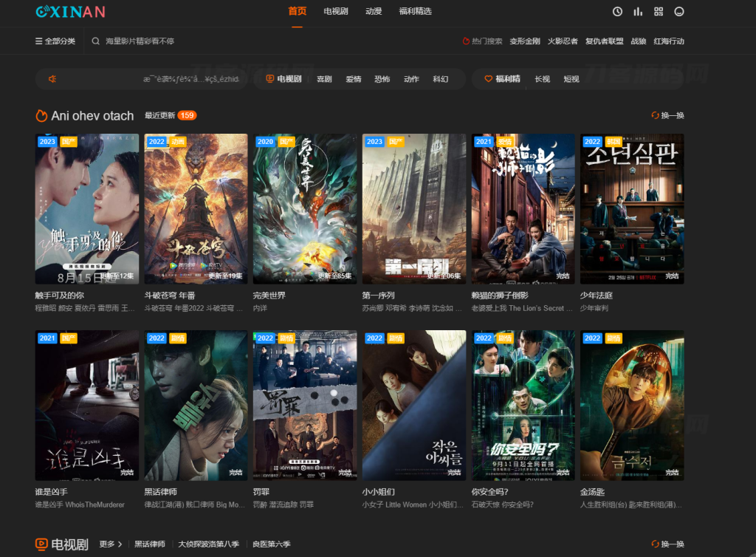The height and width of the screenshot is (557, 756).
Task: Click the 谁是凶手 title text
Action: (x=51, y=492)
